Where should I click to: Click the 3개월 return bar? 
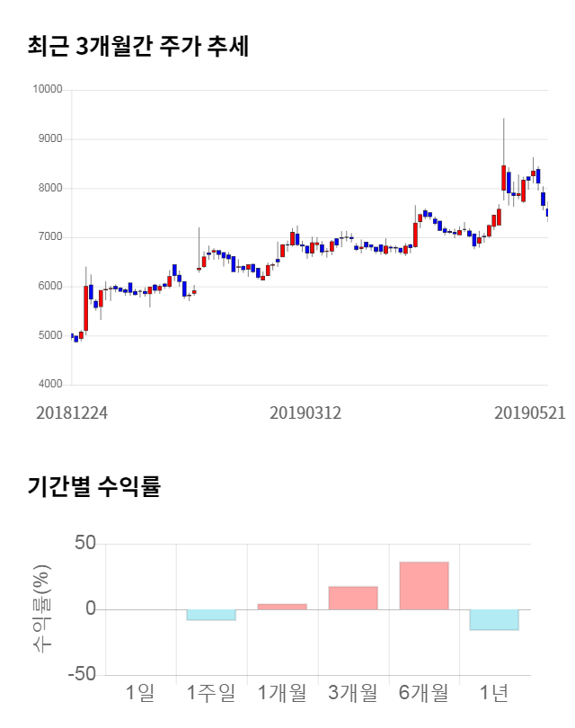pos(353,599)
